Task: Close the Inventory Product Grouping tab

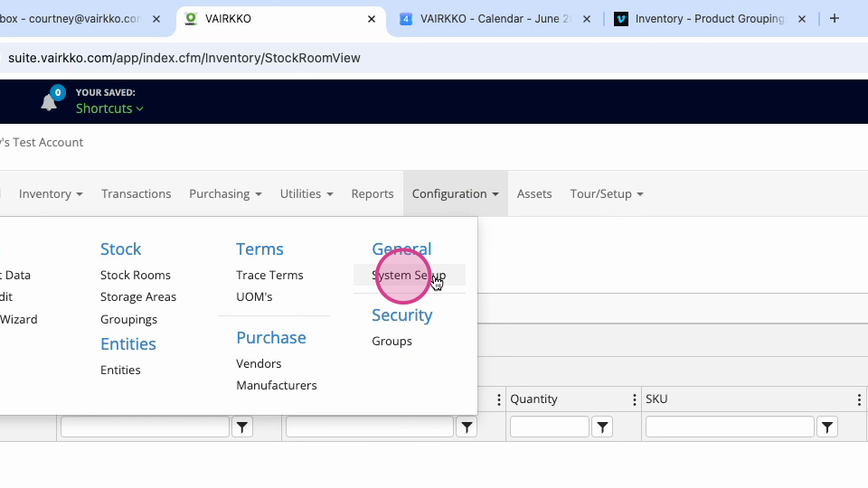Action: 802,19
